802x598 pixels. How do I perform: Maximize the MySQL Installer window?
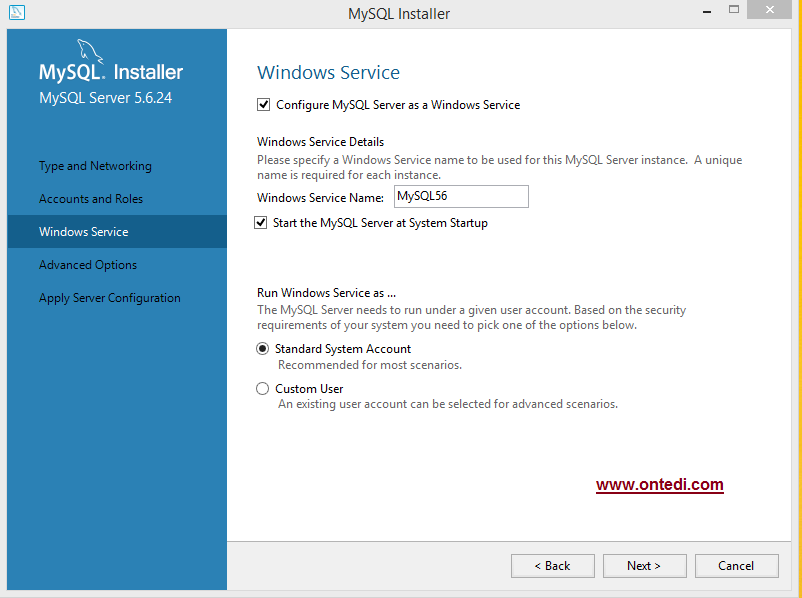coord(734,10)
